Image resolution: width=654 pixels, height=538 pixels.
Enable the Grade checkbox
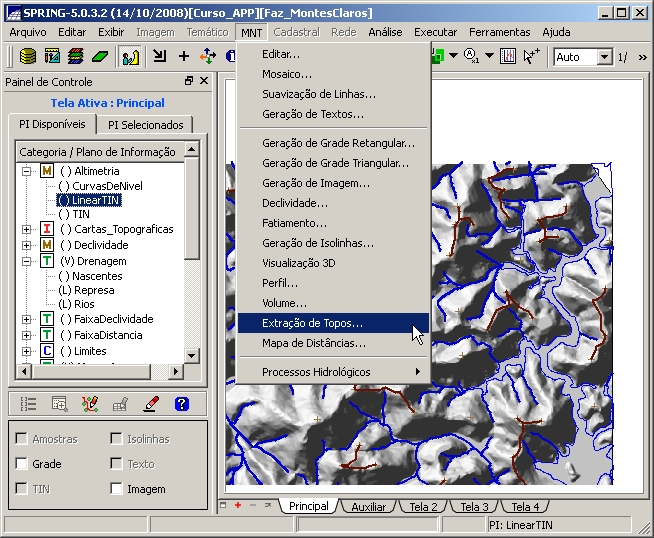(x=22, y=464)
